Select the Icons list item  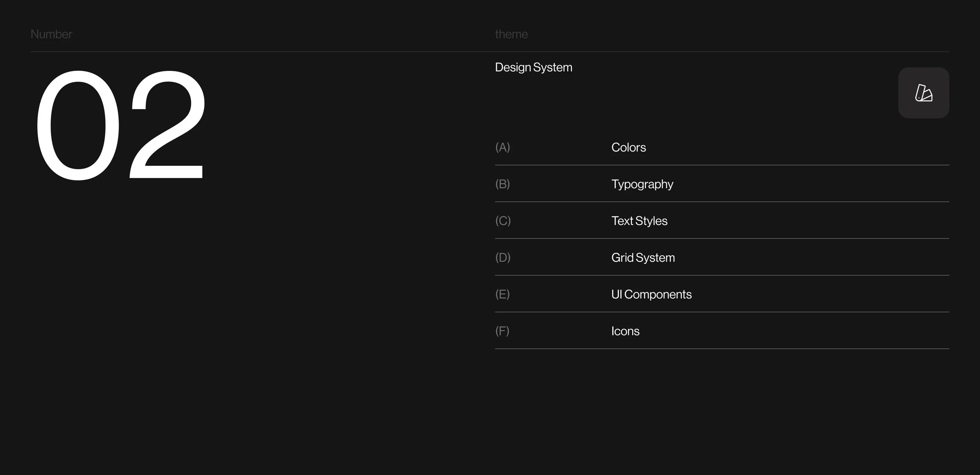(625, 331)
